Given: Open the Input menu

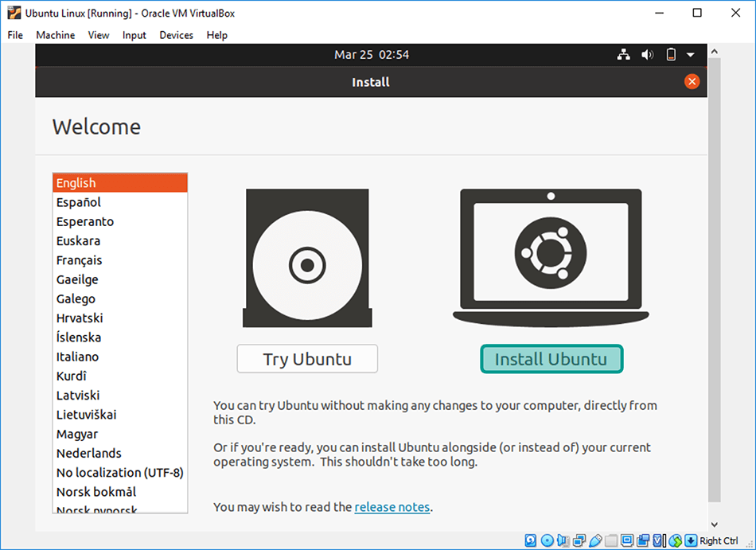Looking at the screenshot, I should 134,35.
